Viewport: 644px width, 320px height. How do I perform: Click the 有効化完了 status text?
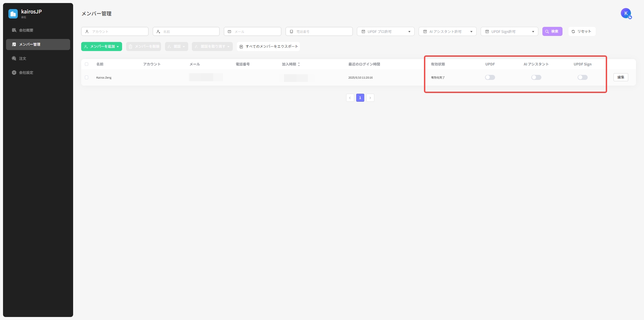(x=438, y=78)
